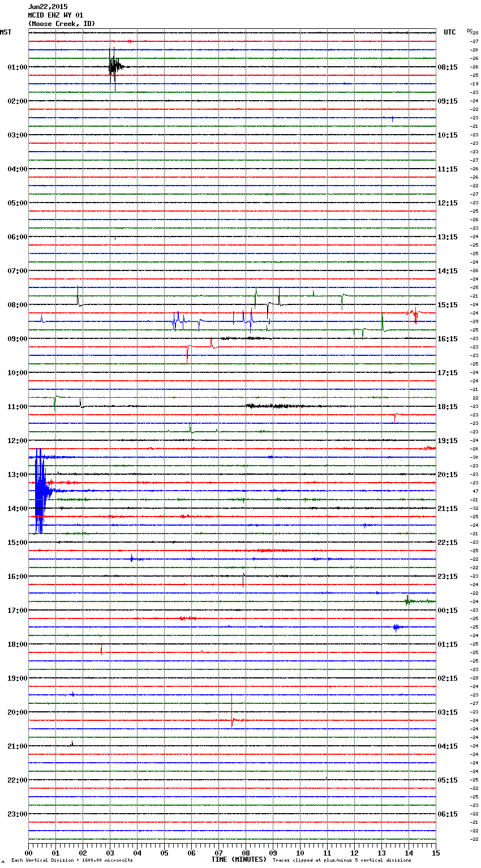The height and width of the screenshot is (868, 481).
Task: Click the MST timezone label
Action: tap(6, 32)
